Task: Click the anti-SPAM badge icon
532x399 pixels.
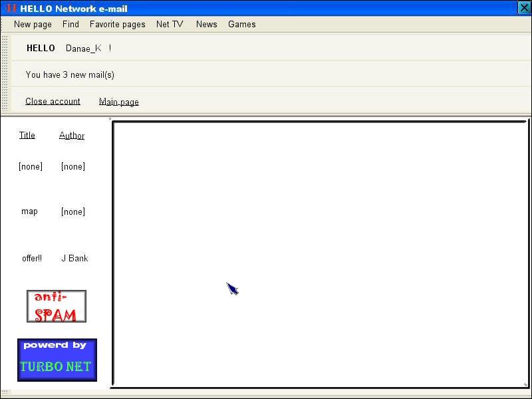Action: pos(57,307)
